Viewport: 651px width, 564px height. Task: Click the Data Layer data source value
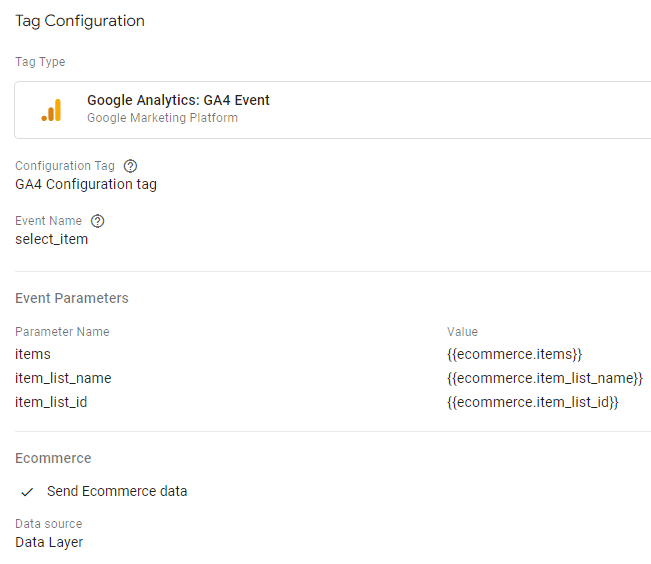pos(49,542)
